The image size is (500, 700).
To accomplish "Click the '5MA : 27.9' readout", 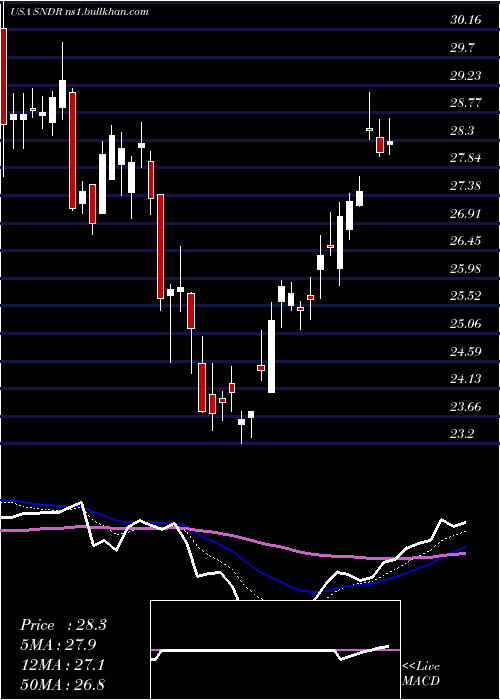I will pyautogui.click(x=58, y=645).
